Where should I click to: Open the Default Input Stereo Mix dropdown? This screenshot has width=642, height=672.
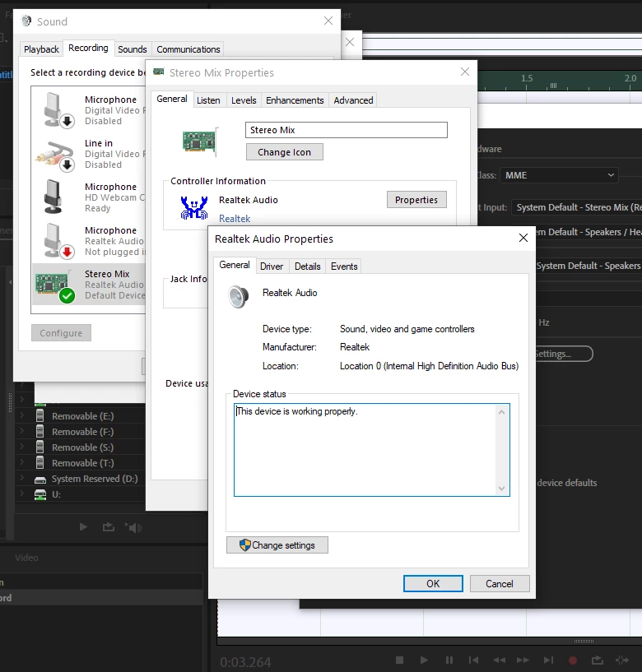(x=577, y=207)
